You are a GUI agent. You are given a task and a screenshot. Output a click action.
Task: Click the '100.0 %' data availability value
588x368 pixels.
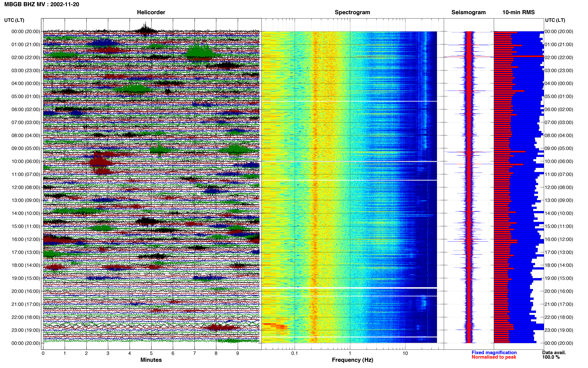[551, 357]
